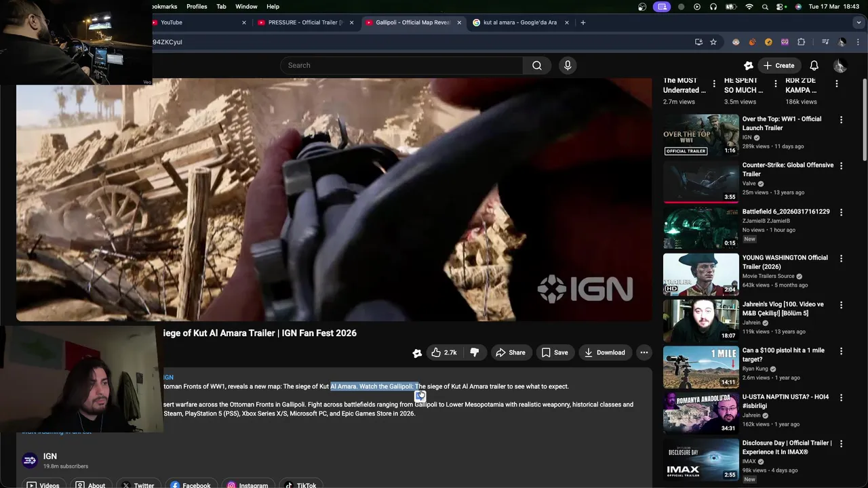
Task: Open YouTube notifications bell
Action: [814, 66]
